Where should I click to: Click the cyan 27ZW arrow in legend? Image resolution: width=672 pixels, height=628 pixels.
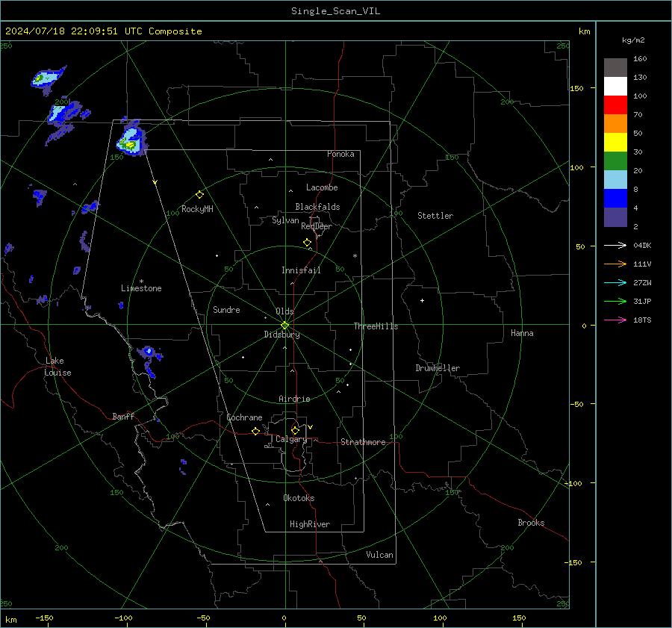pos(615,282)
